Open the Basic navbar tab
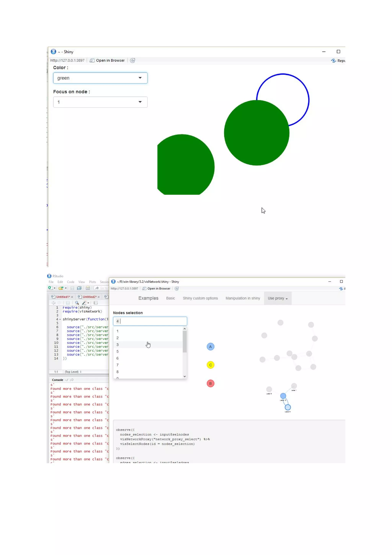The image size is (392, 555). pyautogui.click(x=170, y=298)
